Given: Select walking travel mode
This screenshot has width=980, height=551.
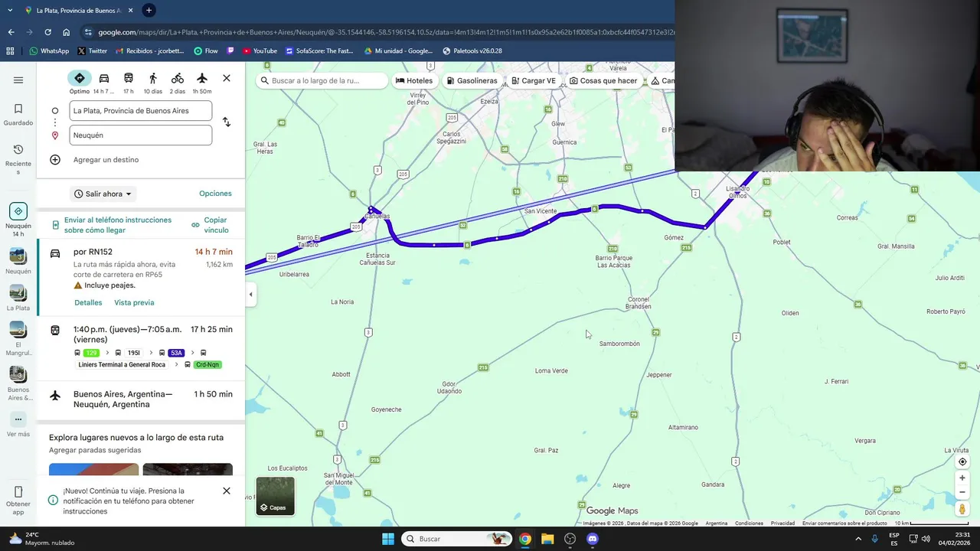Looking at the screenshot, I should (x=153, y=82).
